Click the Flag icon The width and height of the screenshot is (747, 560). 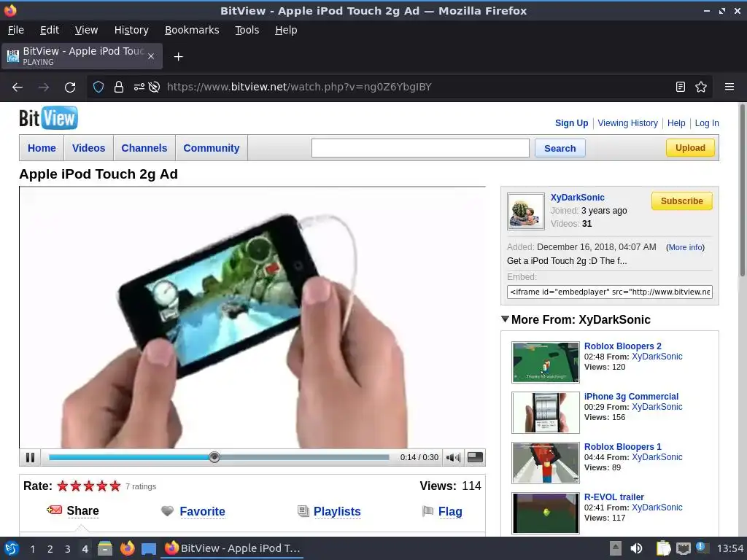coord(427,511)
